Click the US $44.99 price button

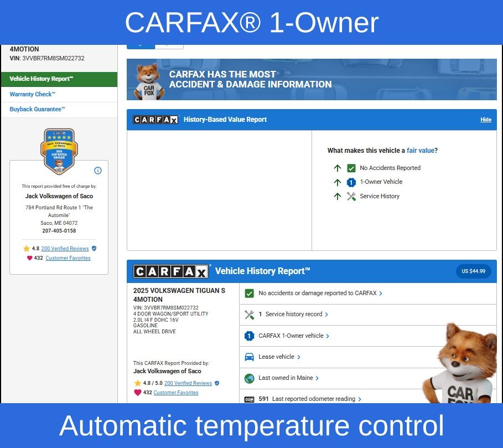473,271
